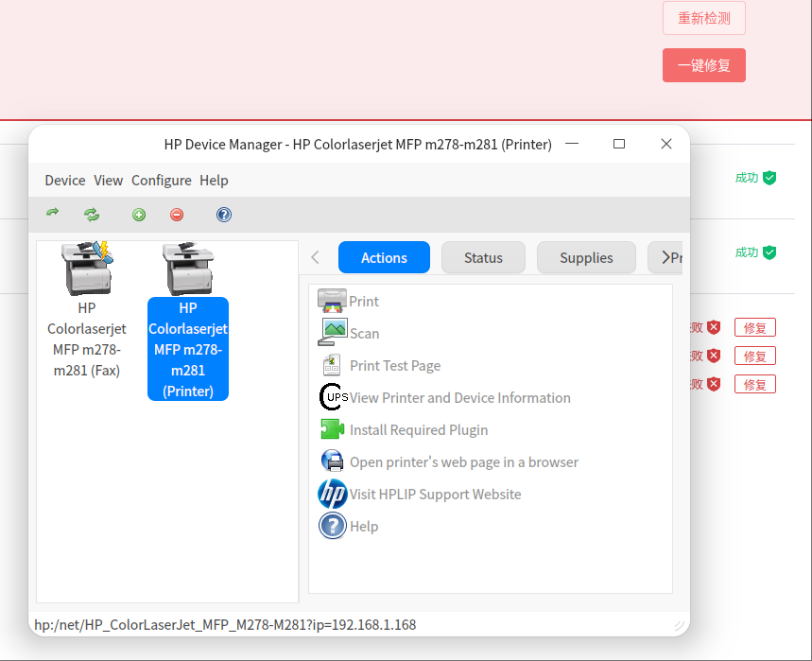Switch to the Supplies tab
The image size is (812, 661).
point(586,257)
